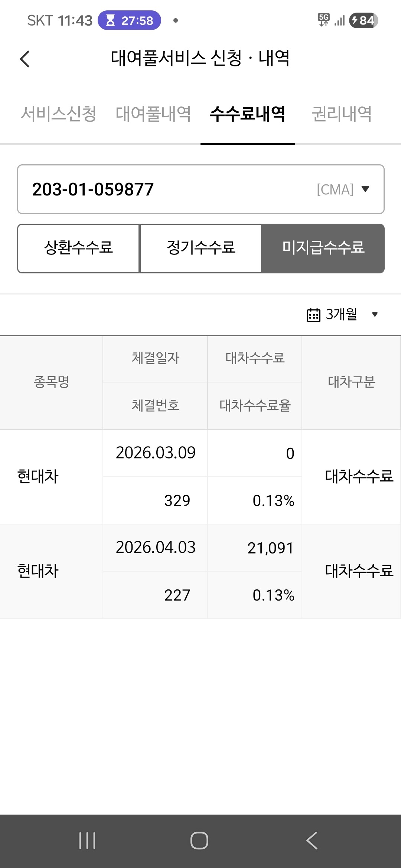Viewport: 401px width, 868px height.
Task: Open account selector 203-01-059877
Action: click(x=201, y=189)
